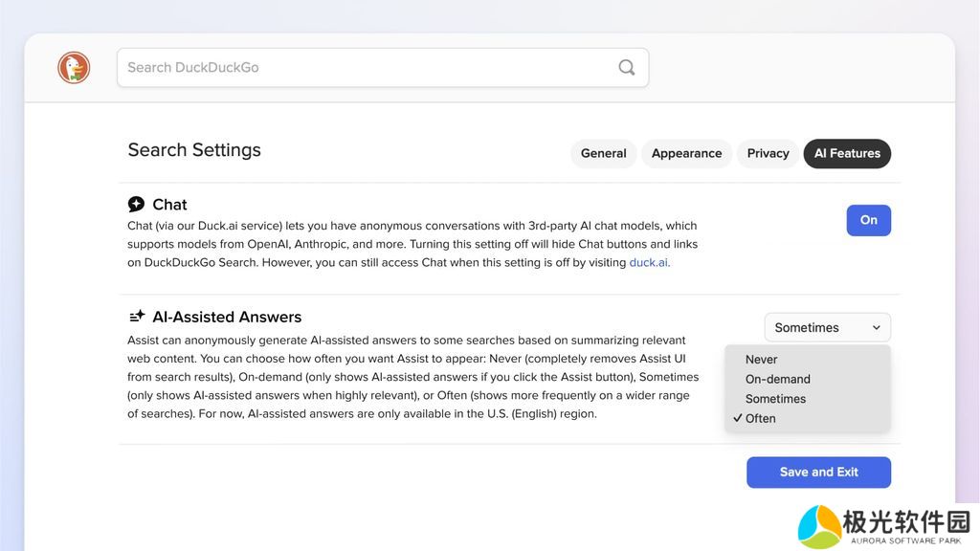Select Never from the dropdown list

(762, 360)
